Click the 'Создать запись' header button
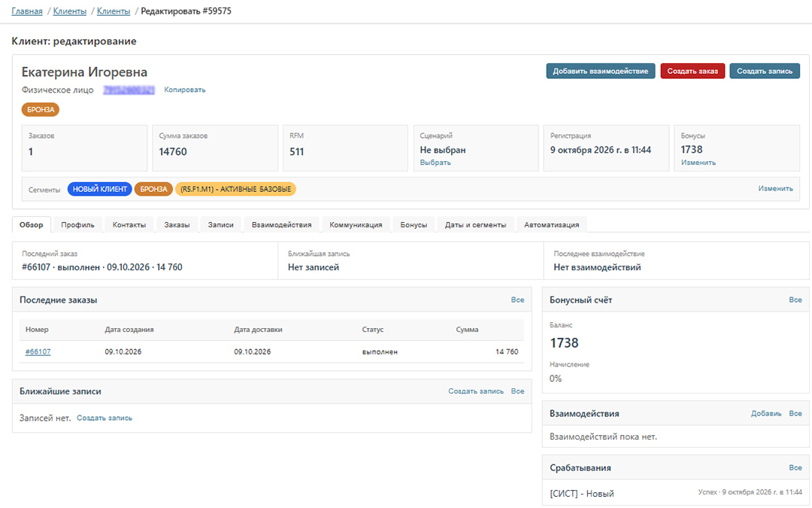Screen dimensions: 812x508 765,71
